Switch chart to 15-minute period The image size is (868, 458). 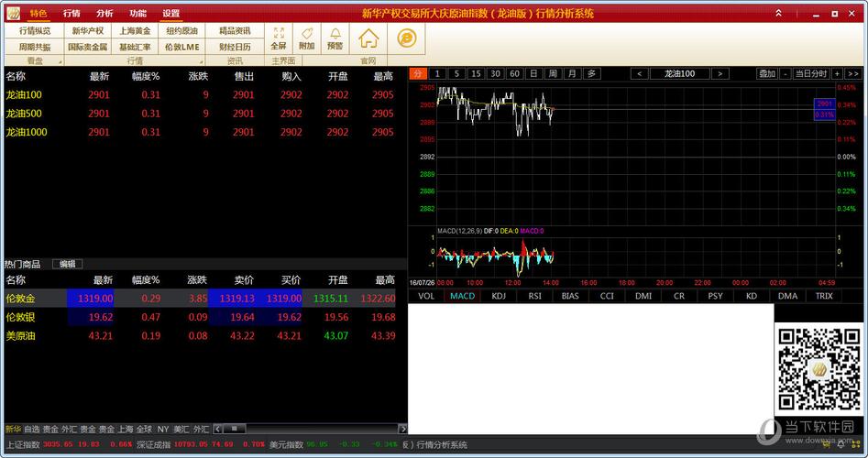coord(476,73)
